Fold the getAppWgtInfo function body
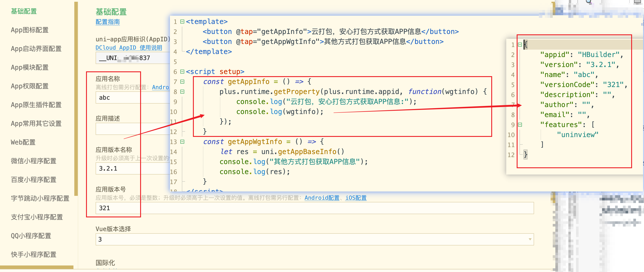The height and width of the screenshot is (272, 644). (x=182, y=142)
